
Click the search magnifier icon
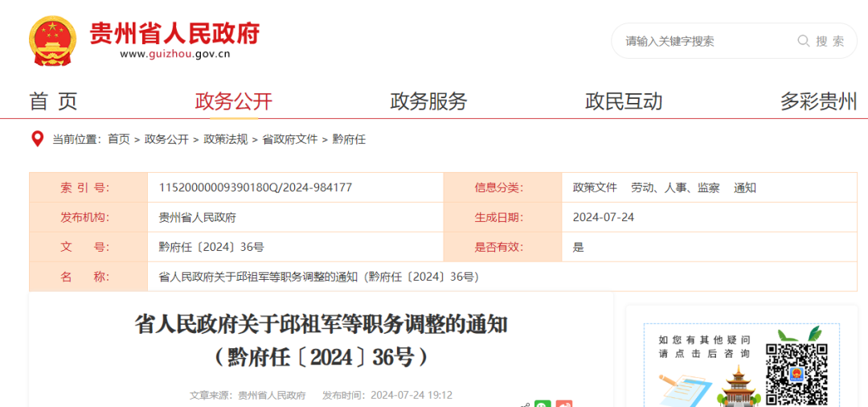coord(803,41)
